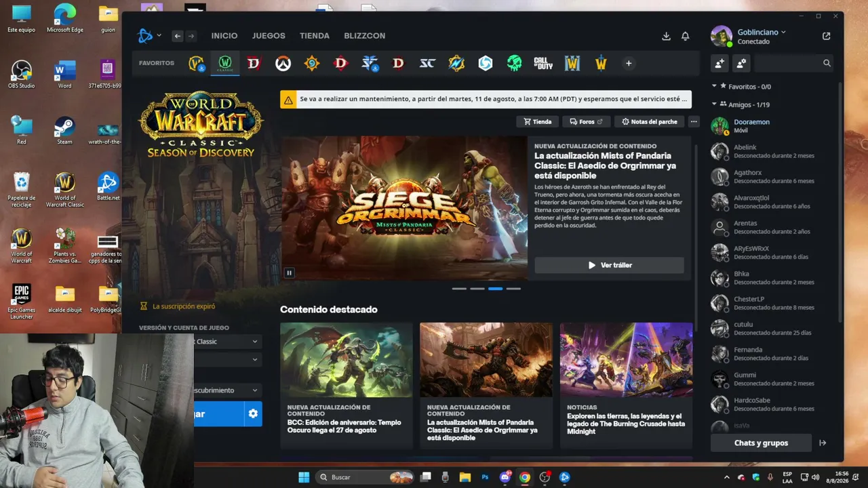Open StarCraft Remastered favorite icon
The height and width of the screenshot is (488, 868).
[x=427, y=64]
